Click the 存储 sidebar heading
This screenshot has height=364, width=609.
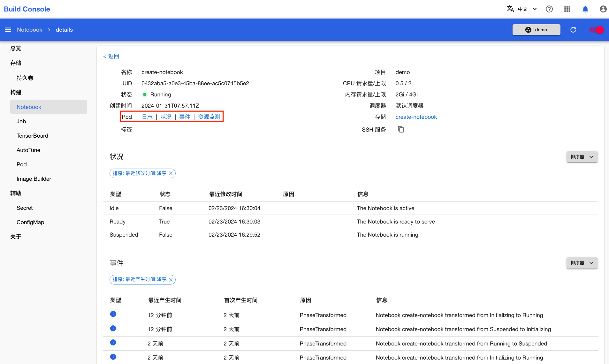tap(16, 63)
